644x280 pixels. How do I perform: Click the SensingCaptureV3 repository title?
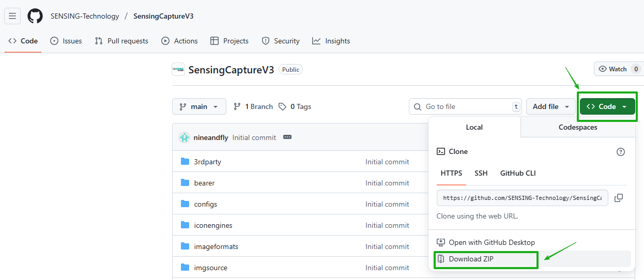[231, 70]
